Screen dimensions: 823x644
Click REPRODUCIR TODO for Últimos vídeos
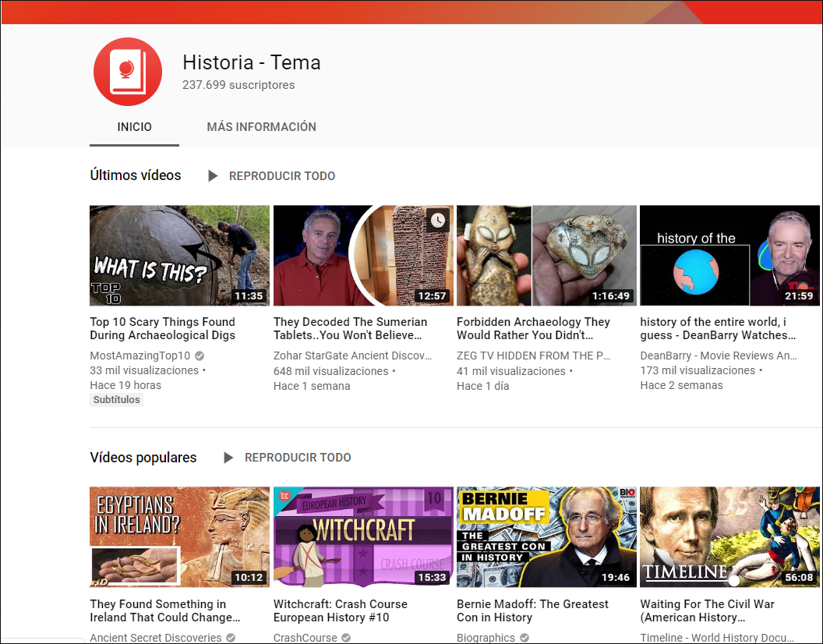pyautogui.click(x=282, y=176)
